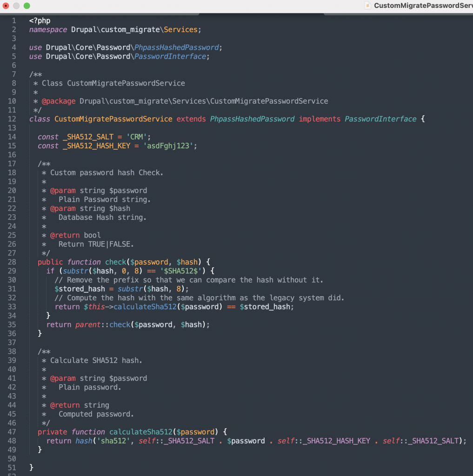Place cursor on the opening <?php tag
This screenshot has width=473, height=476.
click(x=40, y=20)
